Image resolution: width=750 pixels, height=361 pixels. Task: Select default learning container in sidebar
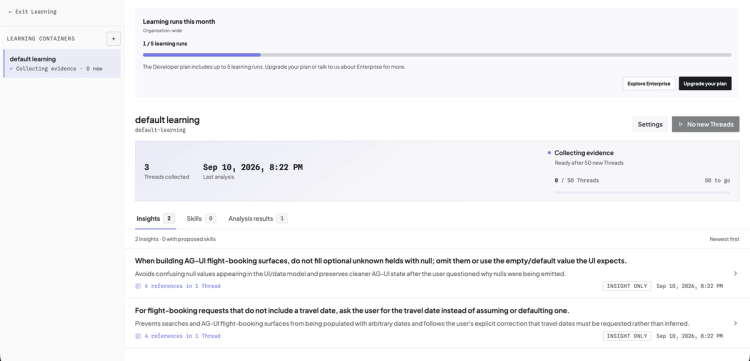pyautogui.click(x=62, y=63)
